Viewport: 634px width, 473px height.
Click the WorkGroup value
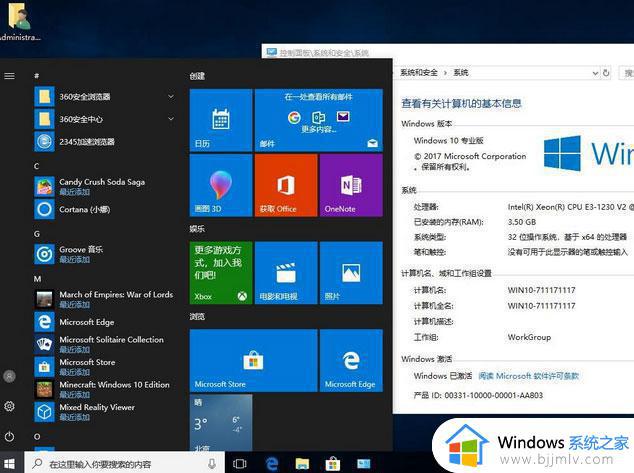(529, 337)
